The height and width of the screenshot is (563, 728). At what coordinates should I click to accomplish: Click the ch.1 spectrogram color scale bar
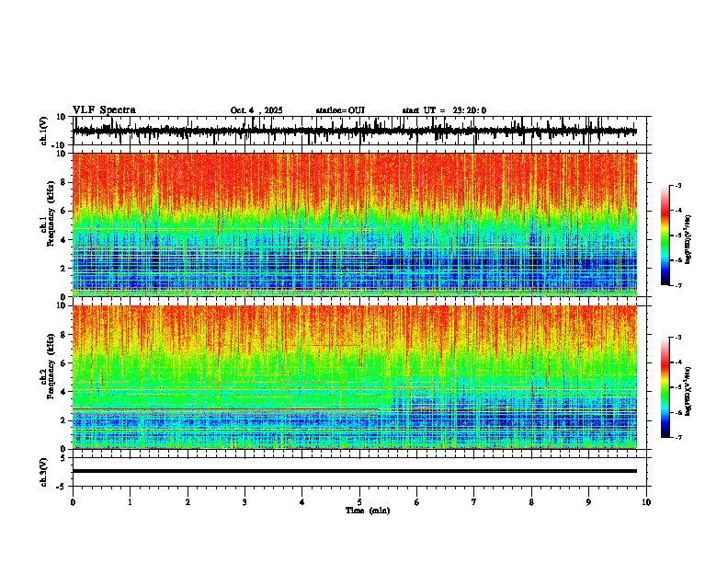665,236
